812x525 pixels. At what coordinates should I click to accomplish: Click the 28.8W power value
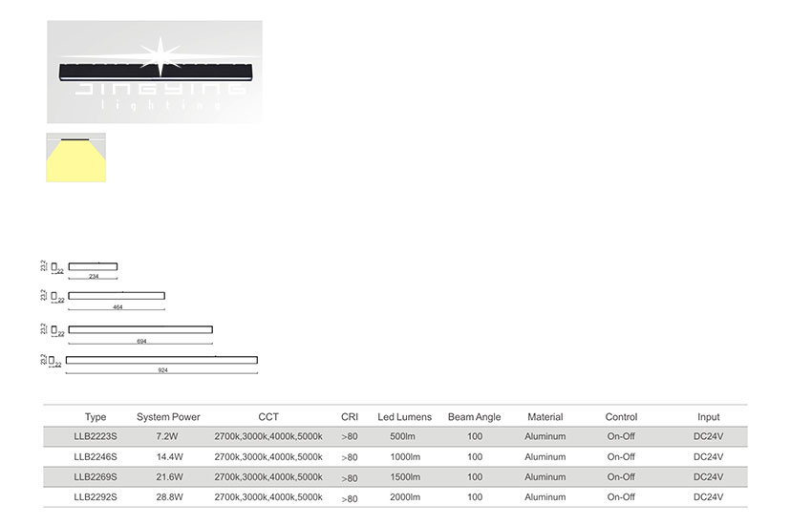click(x=169, y=497)
